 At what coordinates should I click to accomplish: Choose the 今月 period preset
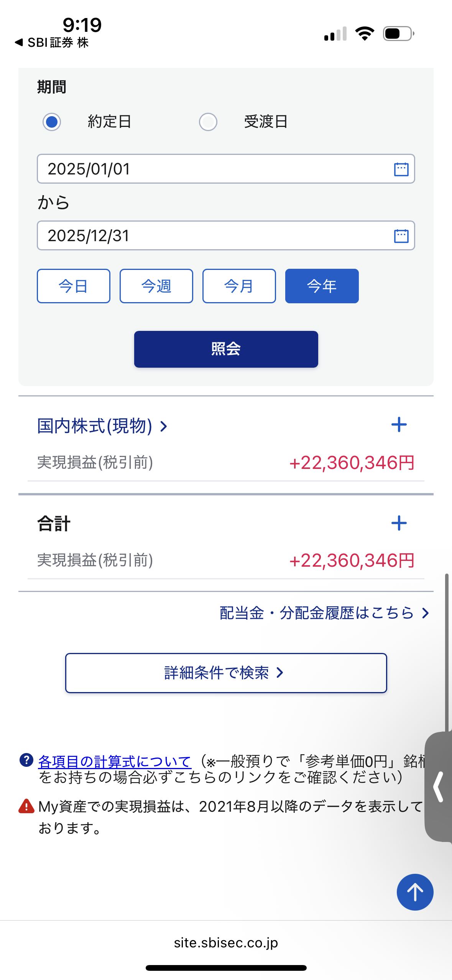click(239, 286)
